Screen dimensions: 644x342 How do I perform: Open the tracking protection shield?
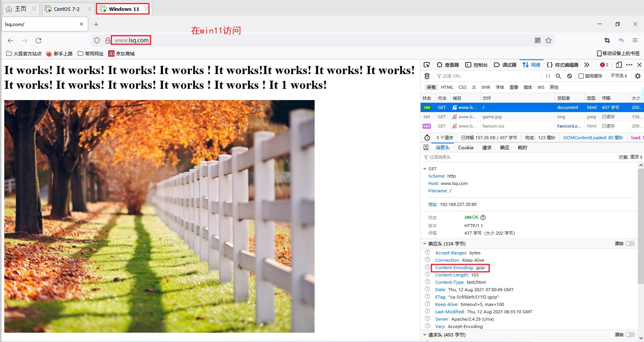pyautogui.click(x=97, y=40)
